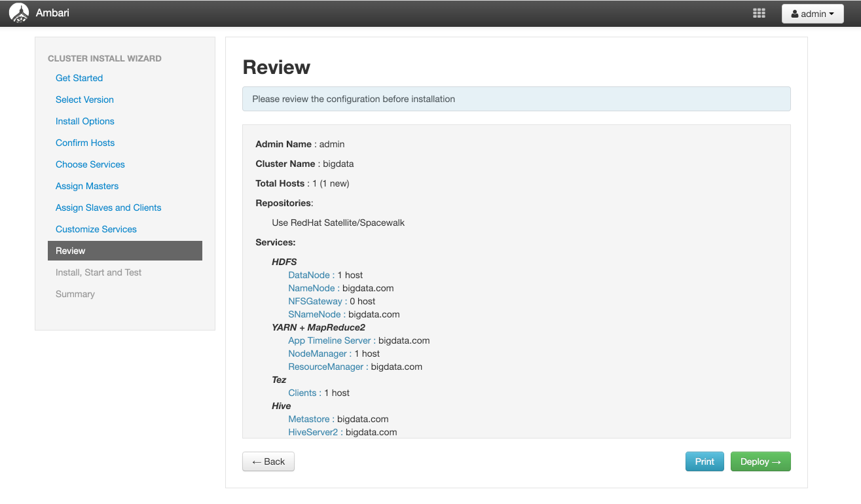Click the DataNode link under HDFS

click(308, 275)
